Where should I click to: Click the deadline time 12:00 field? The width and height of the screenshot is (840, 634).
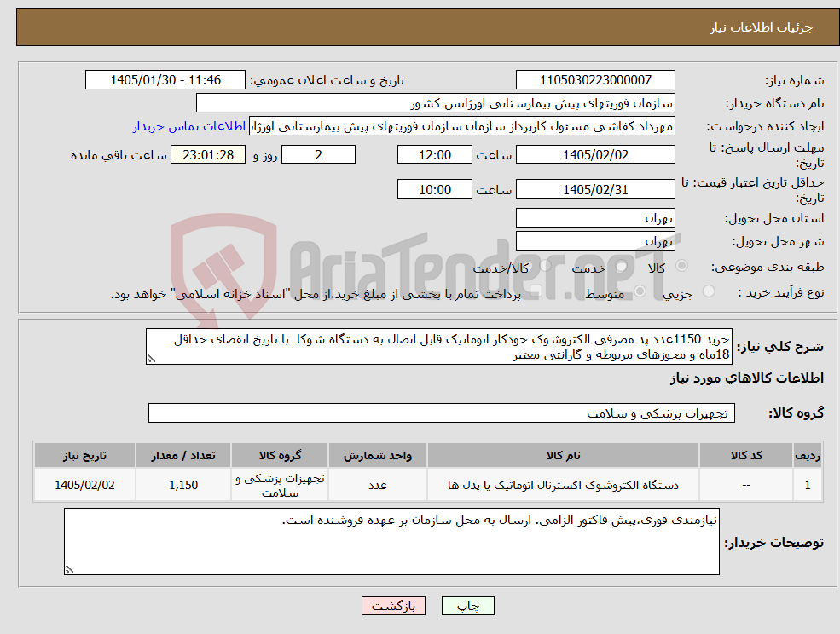tap(434, 155)
